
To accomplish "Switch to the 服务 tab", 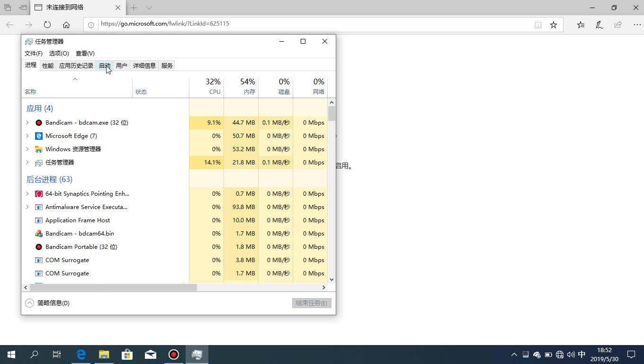I will tap(167, 66).
